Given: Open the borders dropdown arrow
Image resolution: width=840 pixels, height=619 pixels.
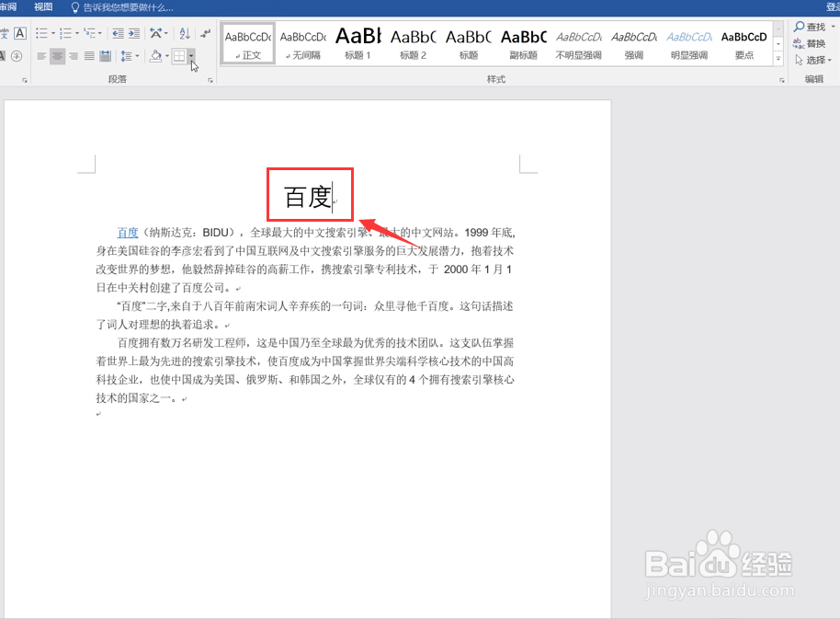Looking at the screenshot, I should pyautogui.click(x=190, y=57).
